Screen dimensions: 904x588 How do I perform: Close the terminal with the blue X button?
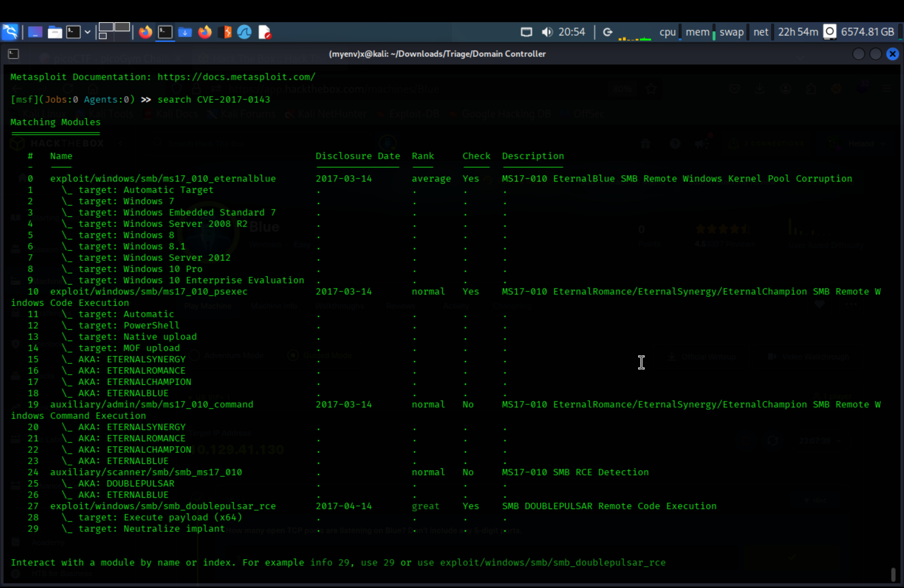pos(893,54)
